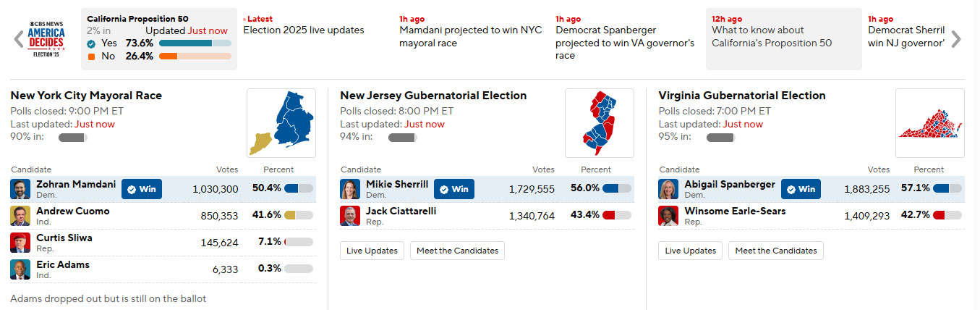Viewport: 980px width, 310px height.
Task: Click Winsome Earle-Sears' candidate photo
Action: (668, 216)
